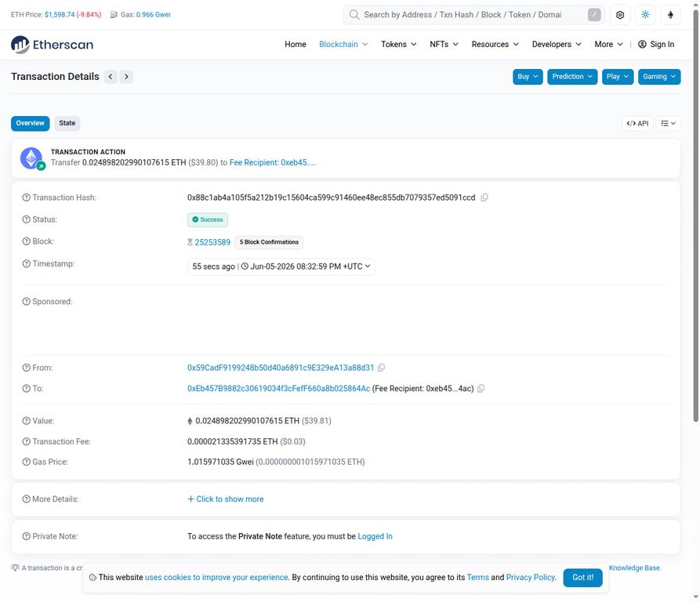Go to the Home page
Viewport: 700px width, 602px height.
point(295,44)
